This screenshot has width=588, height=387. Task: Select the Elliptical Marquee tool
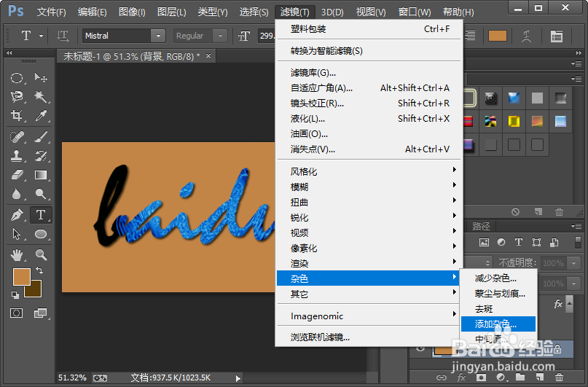pos(17,78)
